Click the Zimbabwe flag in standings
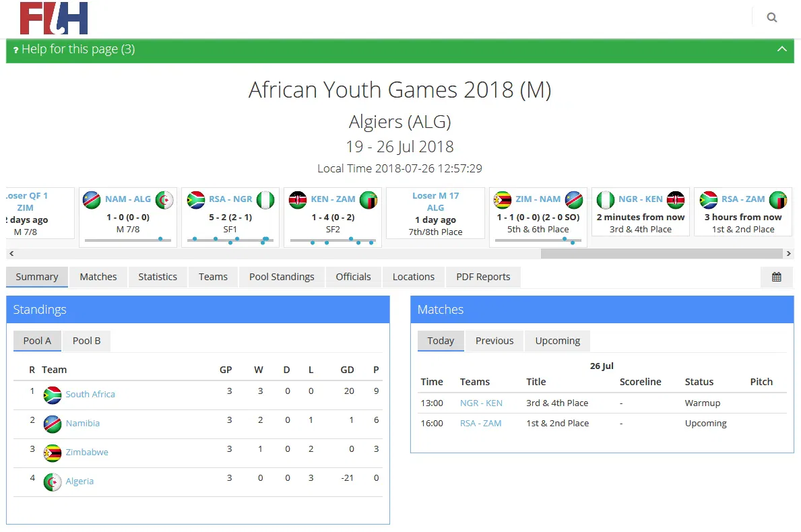Screen dimensions: 801x532 coord(53,453)
